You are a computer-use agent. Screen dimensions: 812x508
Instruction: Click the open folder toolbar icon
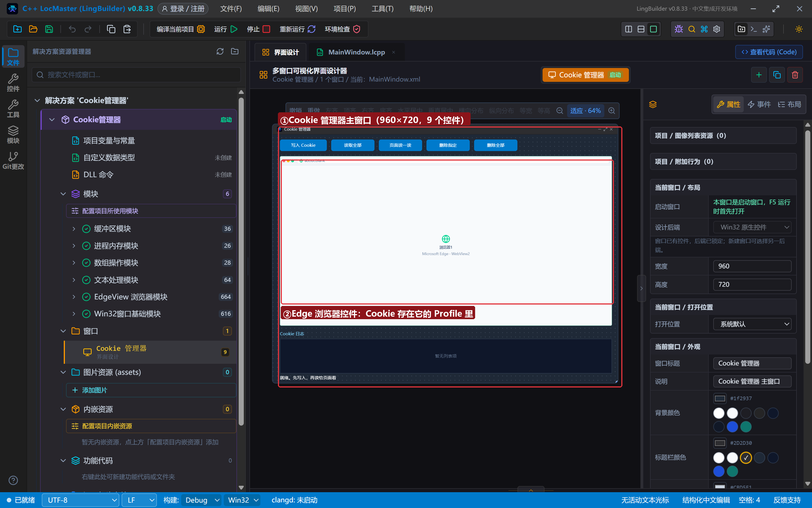tap(33, 29)
